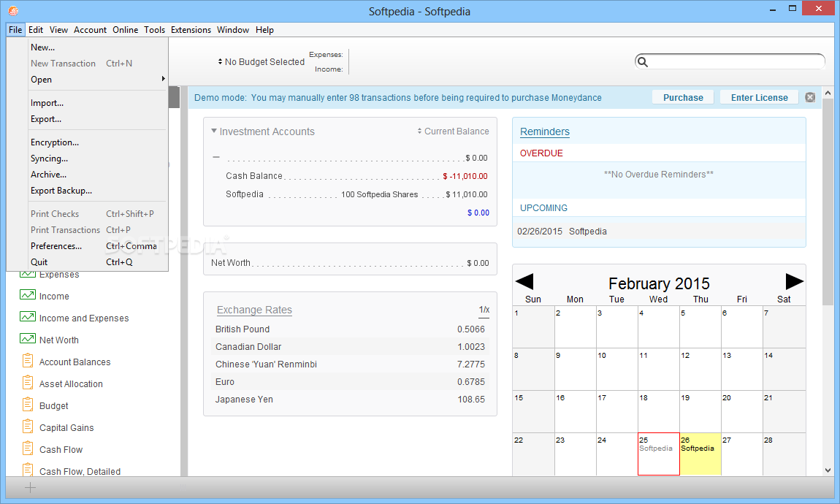The image size is (840, 504).
Task: Expand the Open submenu arrow
Action: 163,79
